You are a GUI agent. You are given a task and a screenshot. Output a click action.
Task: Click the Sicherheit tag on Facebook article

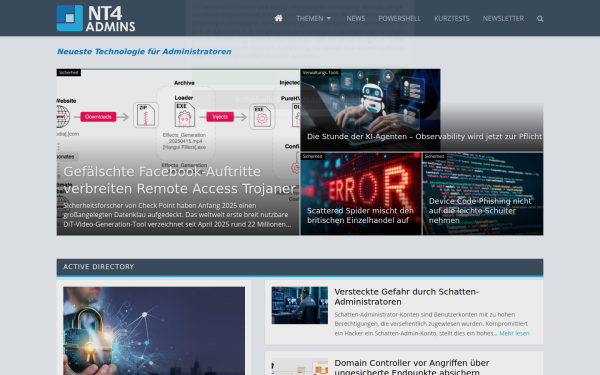(69, 72)
